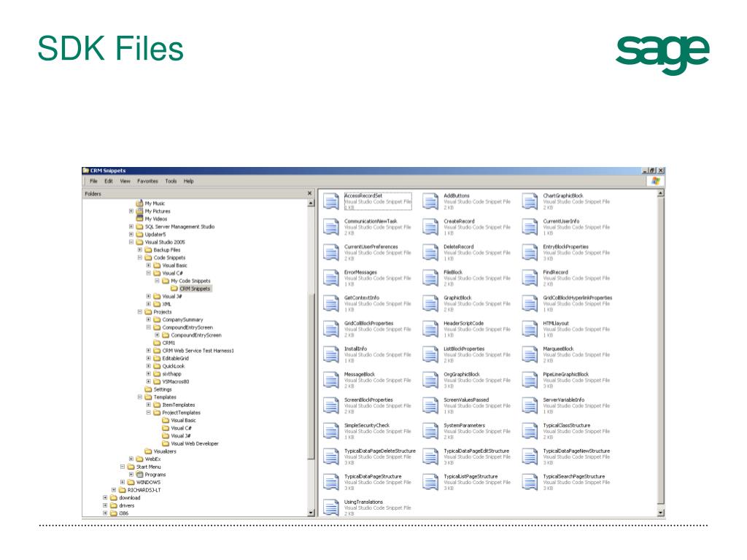This screenshot has width=747, height=560.
Task: Open the AccessRecordSet snippet file icon
Action: 331,201
